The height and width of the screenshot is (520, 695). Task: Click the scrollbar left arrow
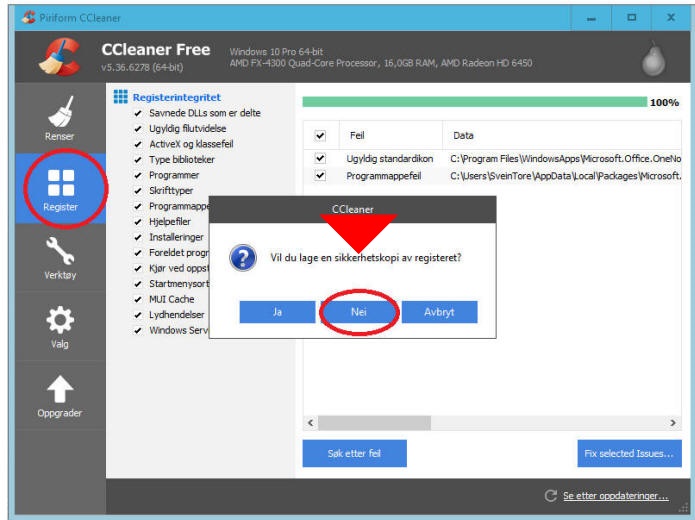tap(311, 422)
